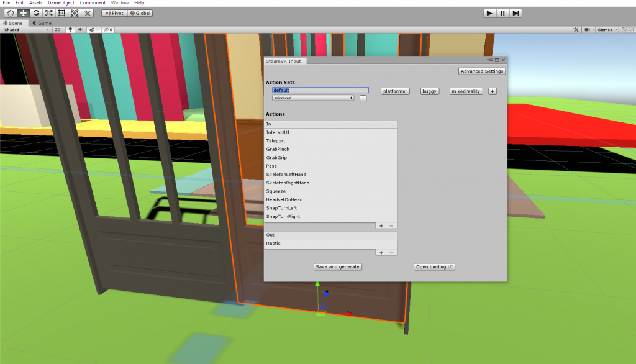Click the Pause button
Image resolution: width=636 pixels, height=364 pixels.
502,13
